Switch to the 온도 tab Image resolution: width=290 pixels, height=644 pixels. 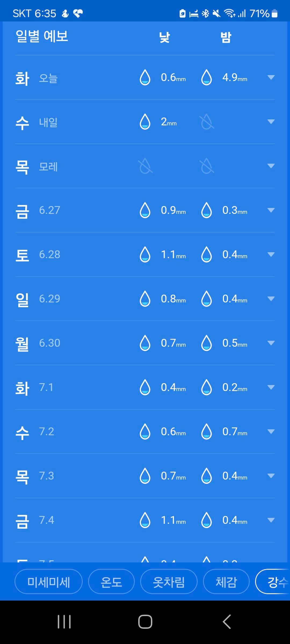tap(111, 581)
